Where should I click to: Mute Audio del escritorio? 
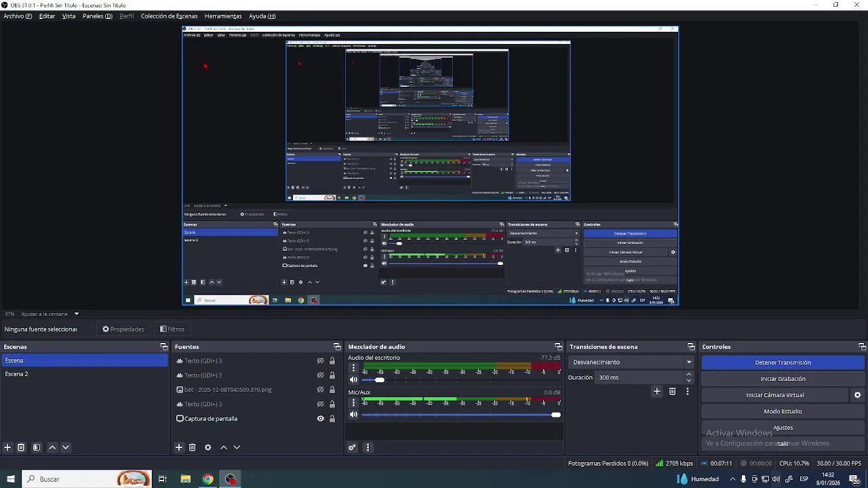pyautogui.click(x=353, y=380)
